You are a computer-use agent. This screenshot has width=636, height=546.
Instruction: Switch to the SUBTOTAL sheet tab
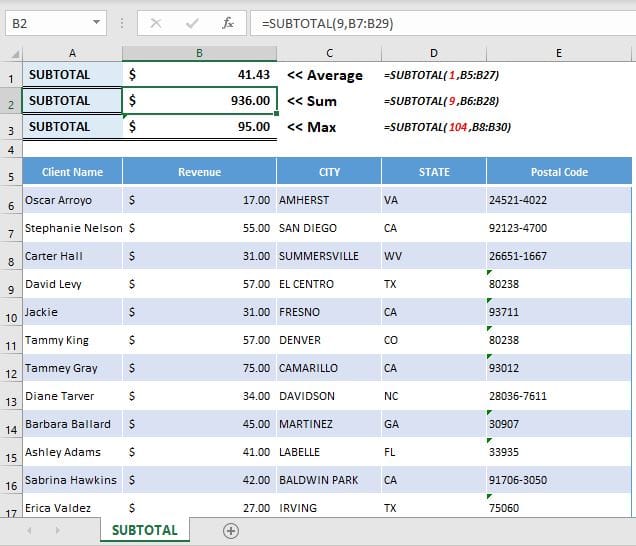point(145,530)
